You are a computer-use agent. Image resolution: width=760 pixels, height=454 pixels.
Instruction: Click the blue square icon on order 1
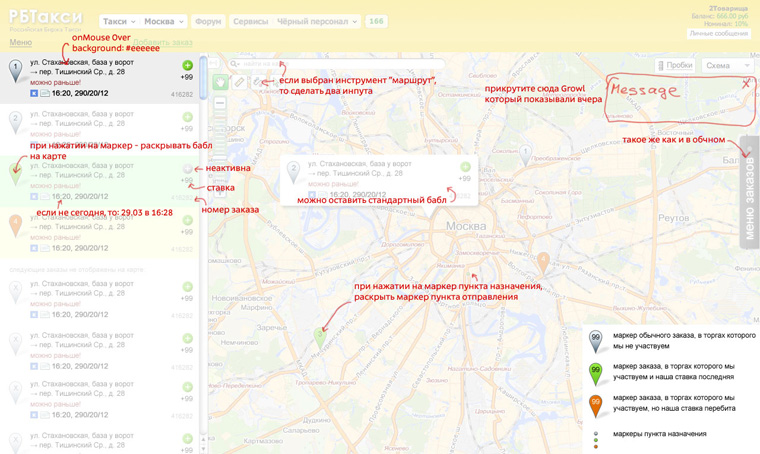(x=34, y=93)
